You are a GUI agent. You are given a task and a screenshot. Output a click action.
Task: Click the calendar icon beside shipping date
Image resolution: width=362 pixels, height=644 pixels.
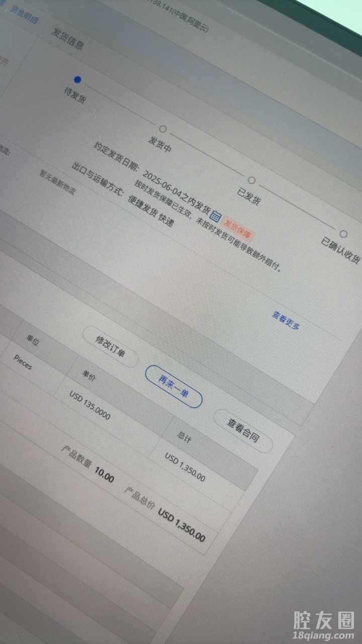tap(216, 215)
